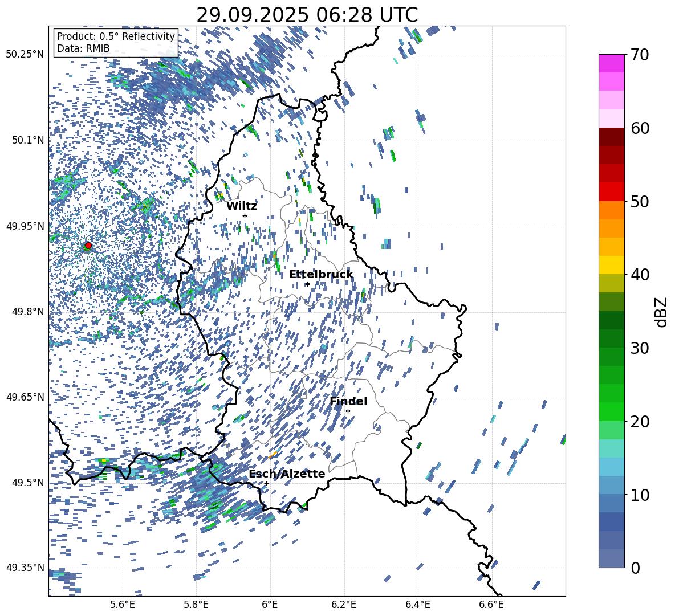Viewport: 675px width, 616px height.
Task: Click the Product: 0.5° Reflectivity text
Action: (x=116, y=36)
